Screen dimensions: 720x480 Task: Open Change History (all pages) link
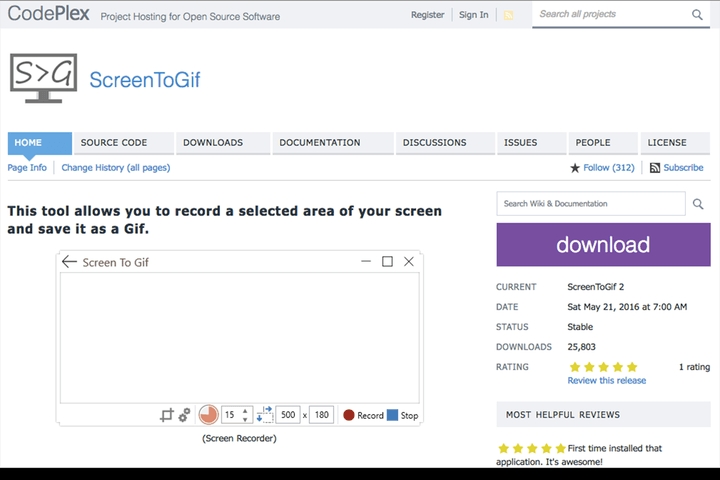pyautogui.click(x=116, y=168)
